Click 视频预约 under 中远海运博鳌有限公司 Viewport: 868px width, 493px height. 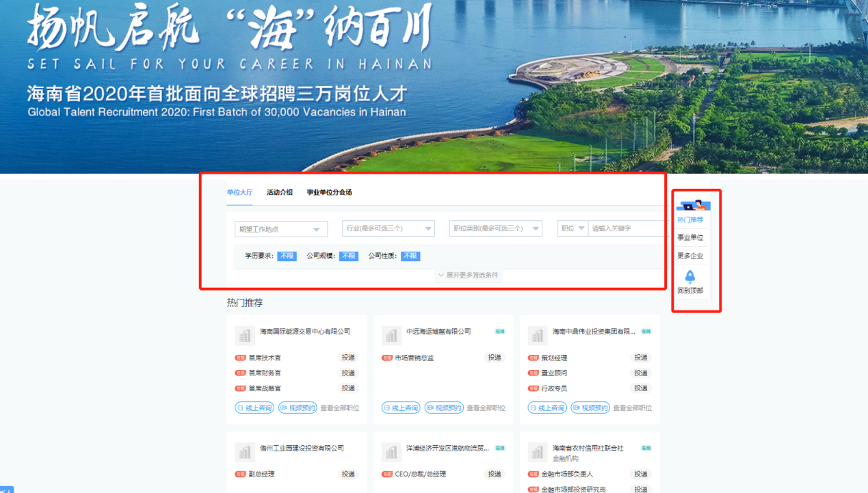[x=444, y=408]
